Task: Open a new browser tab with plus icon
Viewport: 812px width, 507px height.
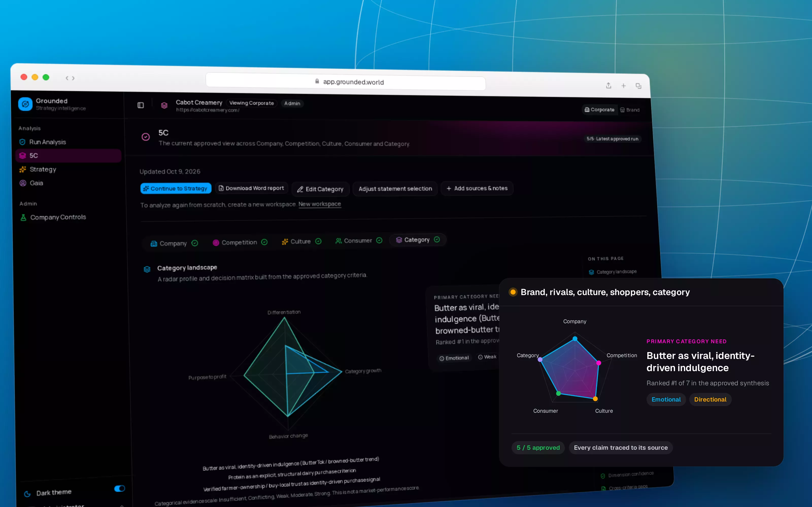Action: (623, 86)
